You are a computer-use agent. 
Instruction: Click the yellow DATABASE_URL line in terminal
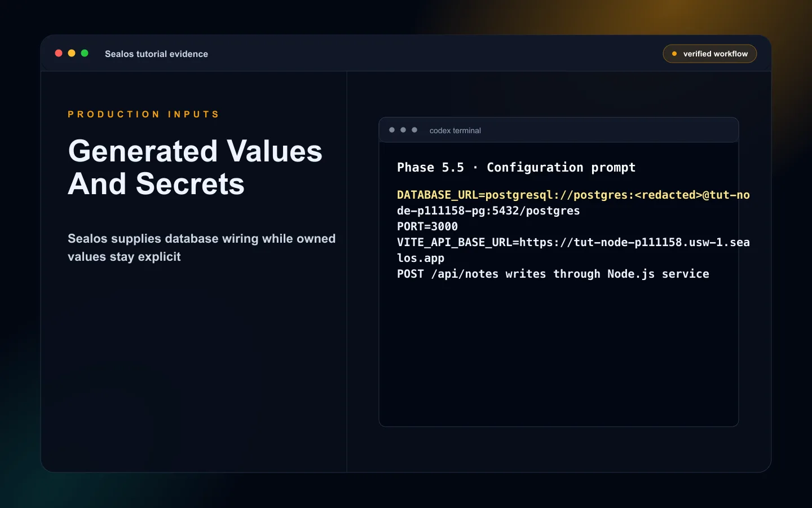click(573, 195)
